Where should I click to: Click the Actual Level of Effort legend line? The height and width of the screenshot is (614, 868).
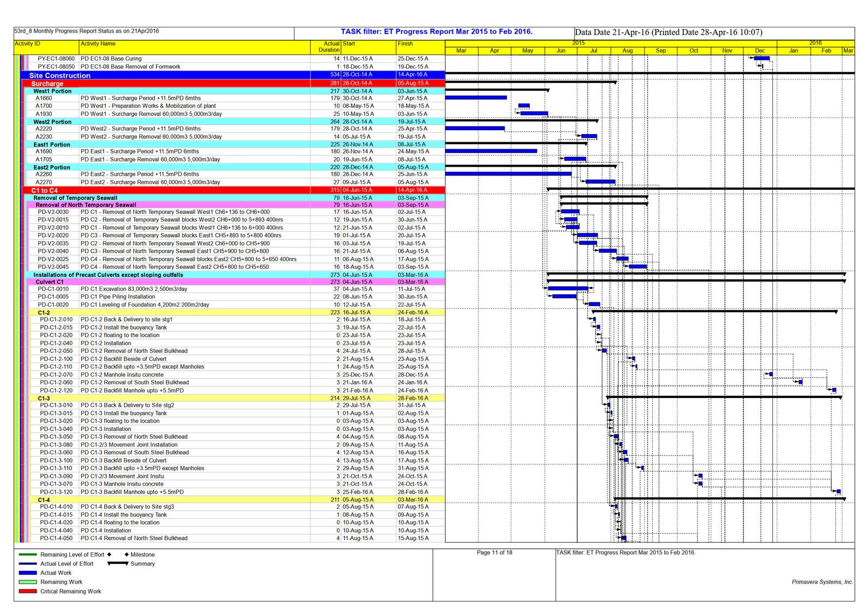(x=28, y=564)
